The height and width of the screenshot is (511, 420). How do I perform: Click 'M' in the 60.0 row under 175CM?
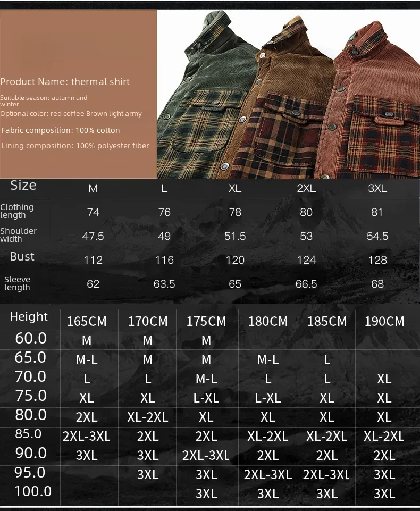[x=206, y=340]
